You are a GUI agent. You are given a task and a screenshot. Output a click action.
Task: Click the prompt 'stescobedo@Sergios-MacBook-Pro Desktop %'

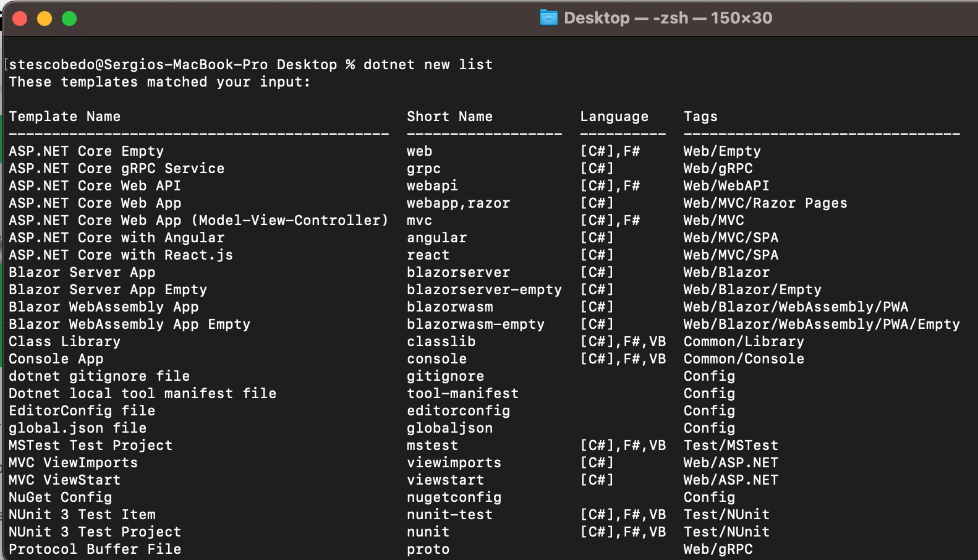(x=182, y=64)
